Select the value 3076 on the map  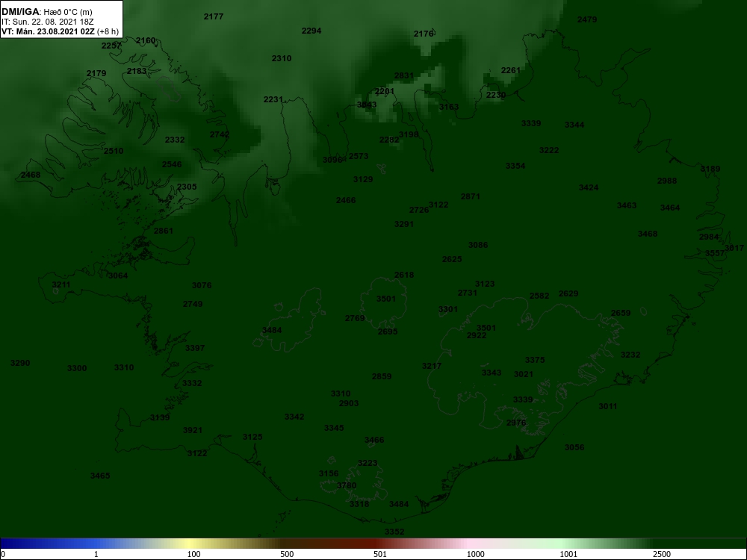coord(202,286)
